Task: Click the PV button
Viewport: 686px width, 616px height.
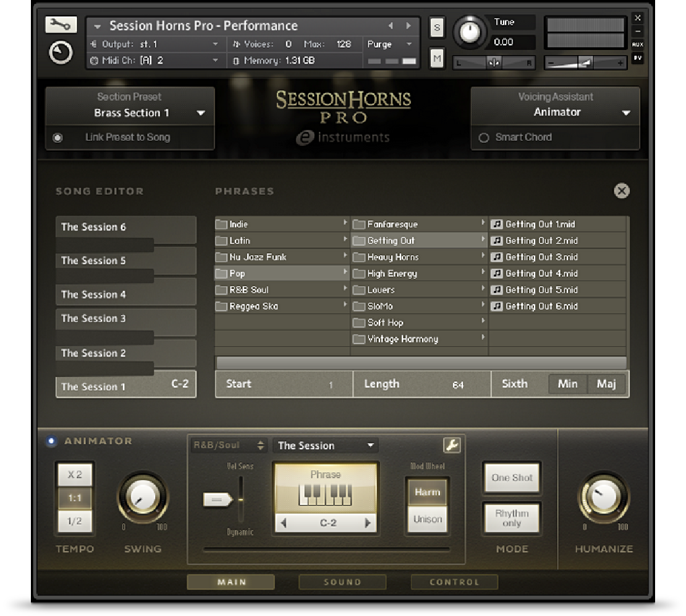Action: [x=637, y=57]
